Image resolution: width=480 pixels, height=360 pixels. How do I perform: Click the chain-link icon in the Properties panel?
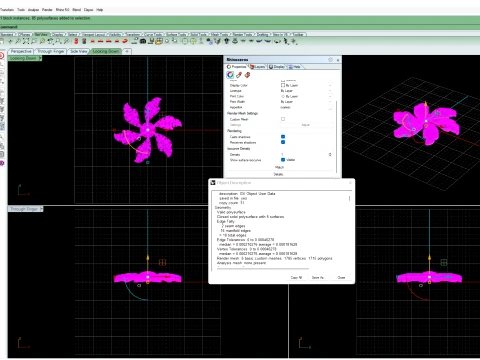[239, 75]
